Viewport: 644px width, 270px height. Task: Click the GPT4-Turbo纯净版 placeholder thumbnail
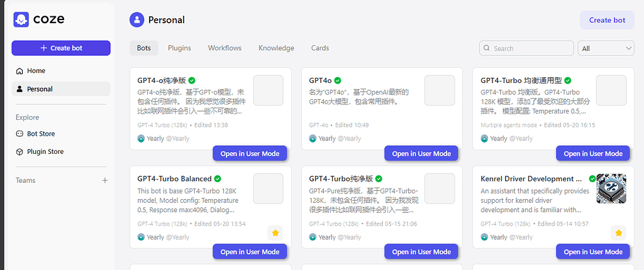(440, 189)
